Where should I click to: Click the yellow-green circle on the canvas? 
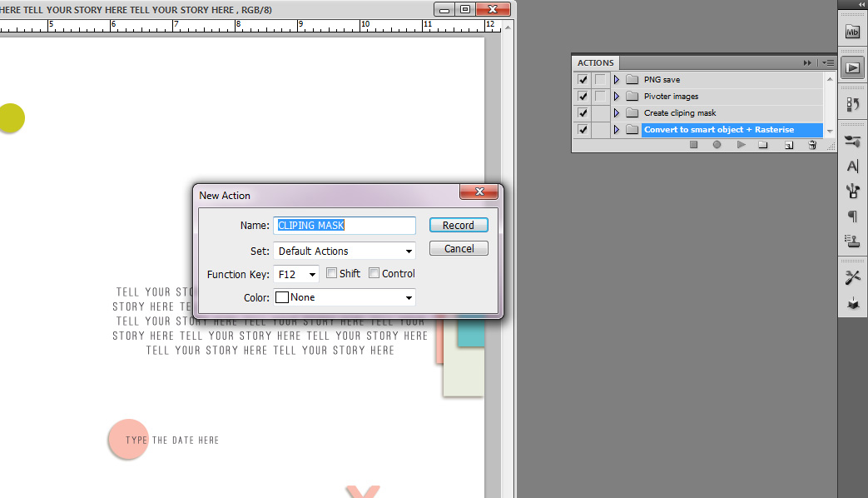pyautogui.click(x=11, y=118)
